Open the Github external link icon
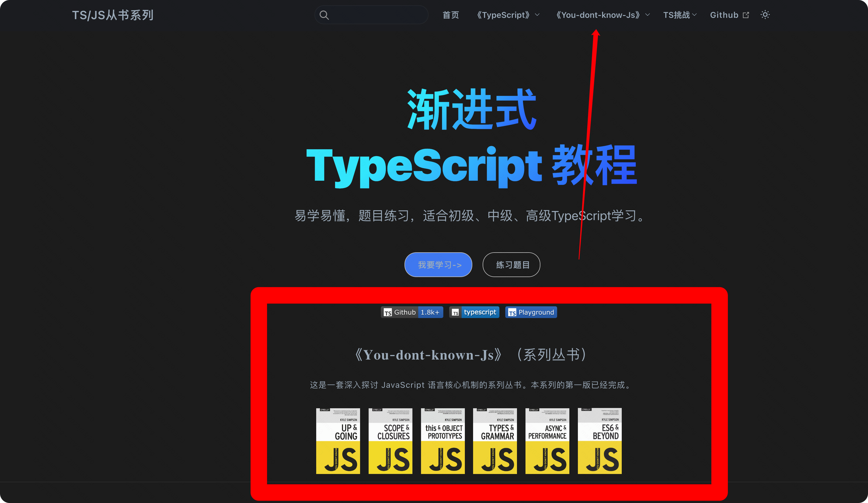 pos(746,15)
